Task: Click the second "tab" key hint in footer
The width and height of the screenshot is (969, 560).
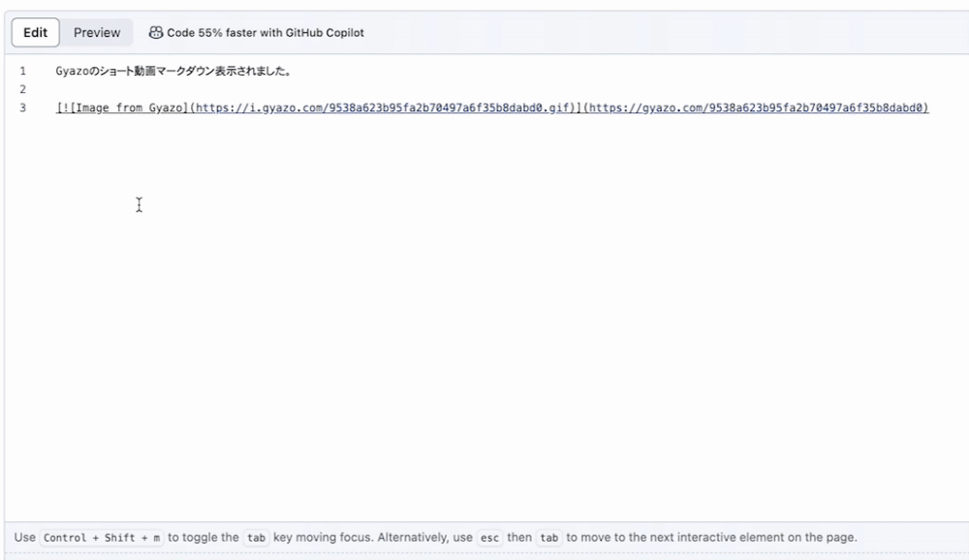Action: [x=549, y=537]
